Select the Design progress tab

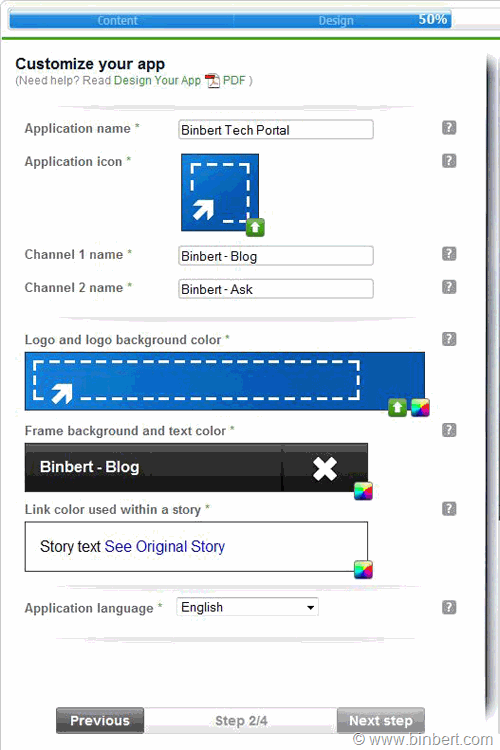(336, 21)
